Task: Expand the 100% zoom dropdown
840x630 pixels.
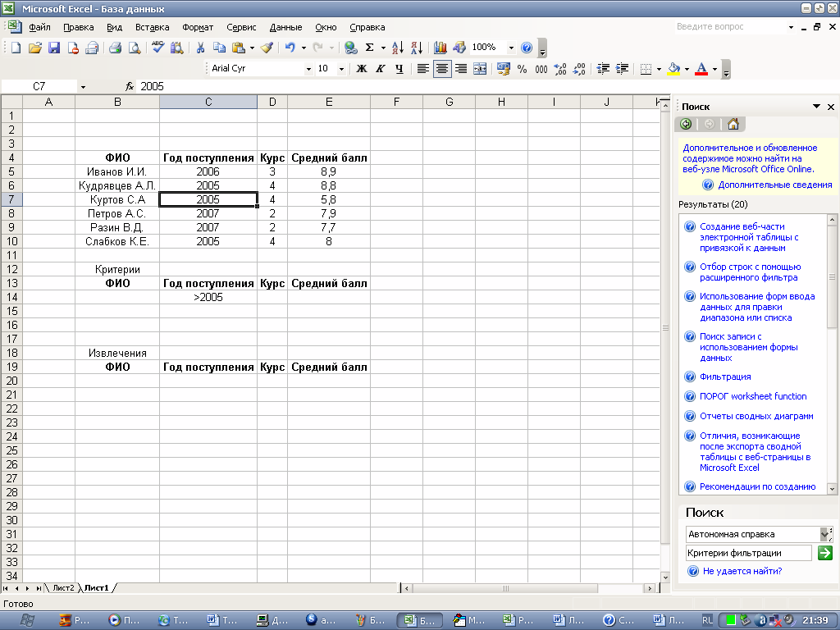Action: tap(511, 48)
